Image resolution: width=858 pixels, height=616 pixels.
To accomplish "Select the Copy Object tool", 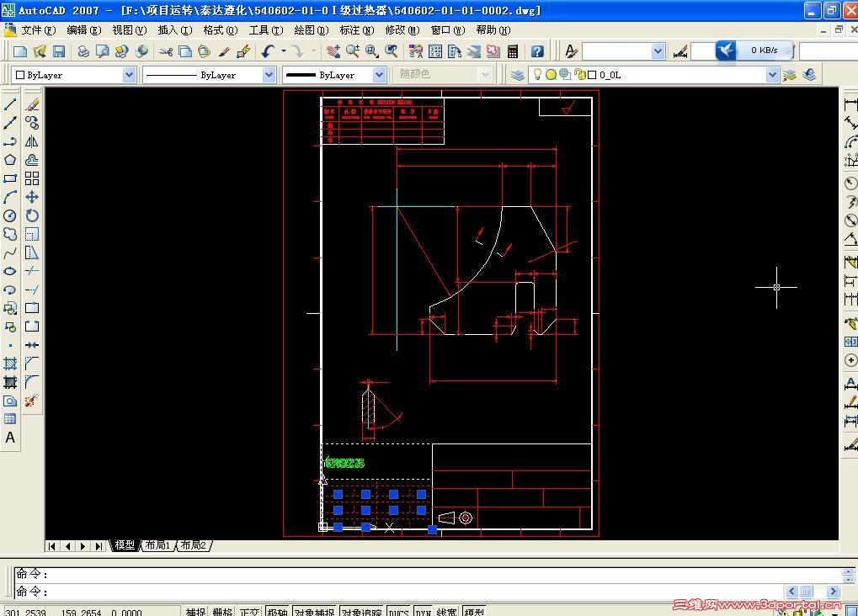I will click(32, 123).
